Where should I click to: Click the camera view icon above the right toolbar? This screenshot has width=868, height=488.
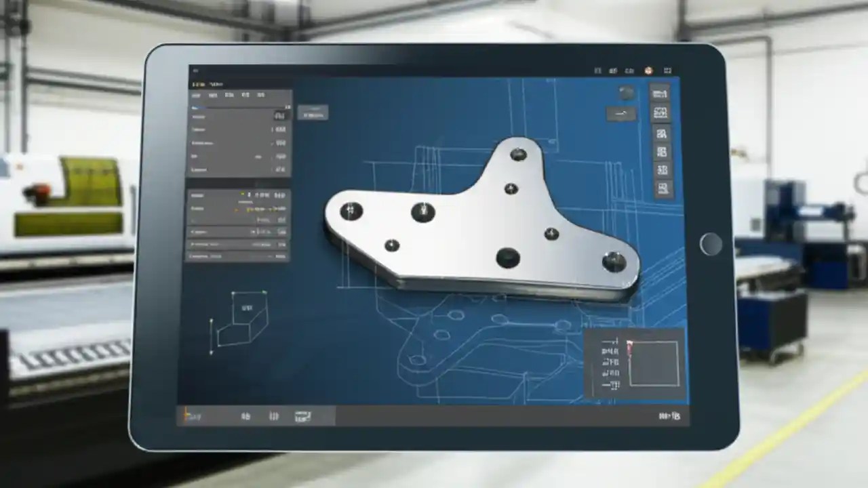tap(625, 92)
